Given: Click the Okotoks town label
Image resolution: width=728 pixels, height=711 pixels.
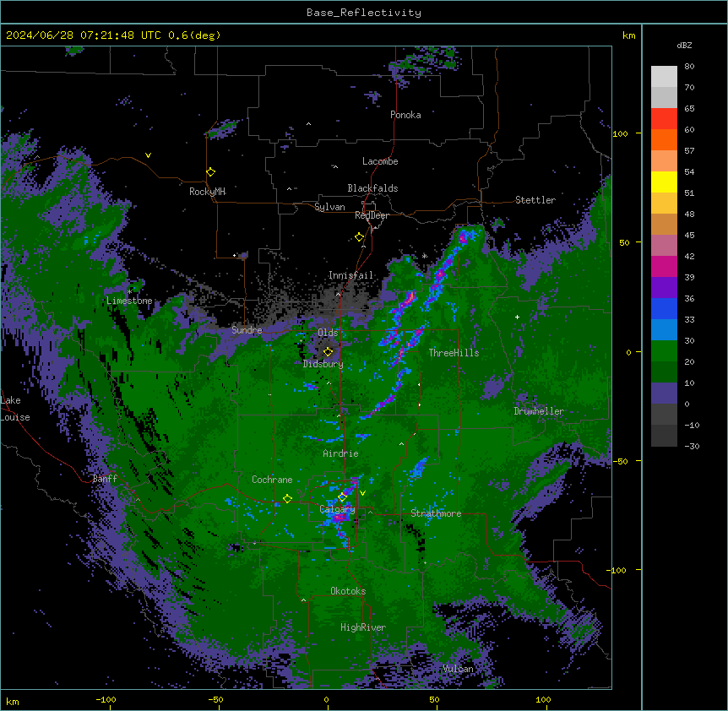Looking at the screenshot, I should pos(348,591).
